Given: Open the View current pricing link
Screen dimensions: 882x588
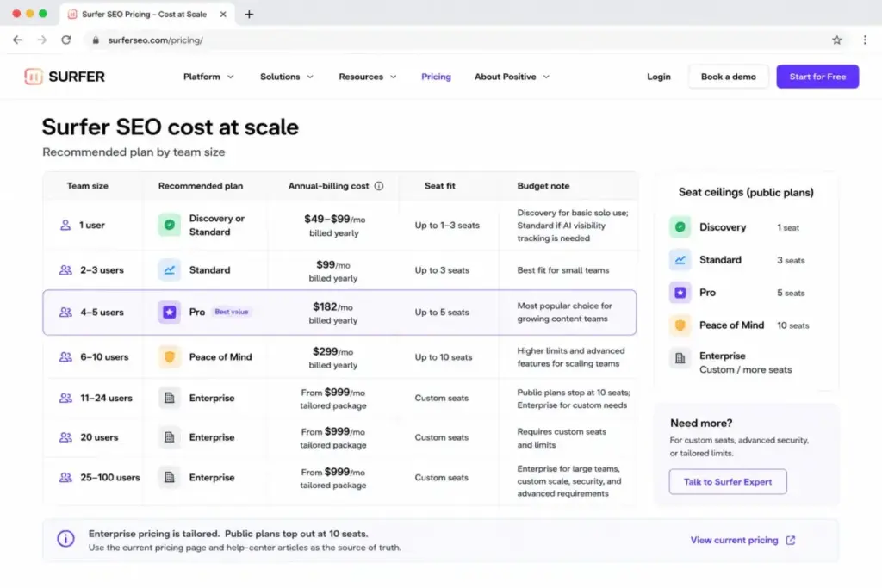Looking at the screenshot, I should point(734,540).
